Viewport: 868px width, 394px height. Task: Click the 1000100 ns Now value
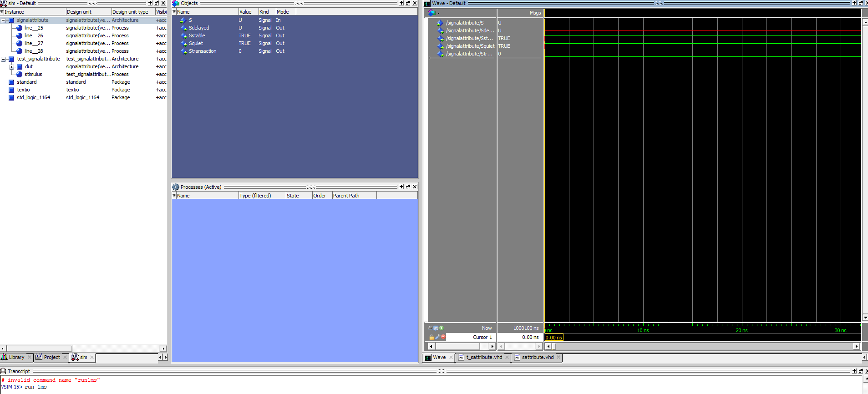click(x=526, y=328)
